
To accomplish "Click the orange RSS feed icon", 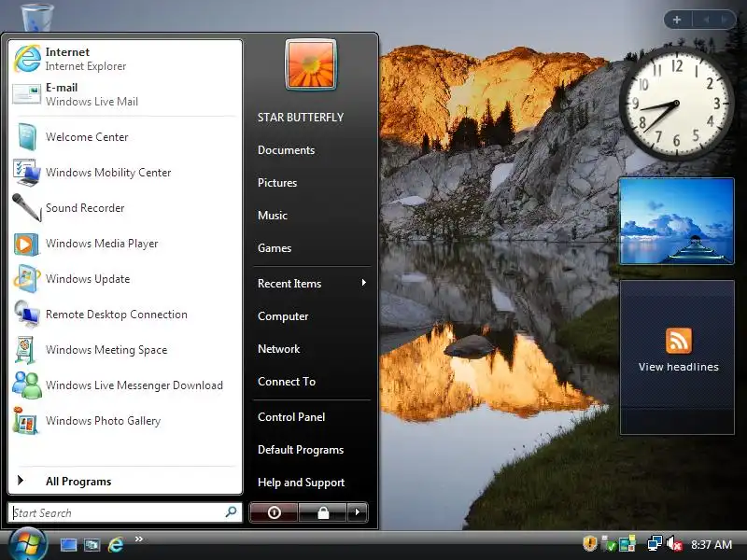I will coord(679,341).
